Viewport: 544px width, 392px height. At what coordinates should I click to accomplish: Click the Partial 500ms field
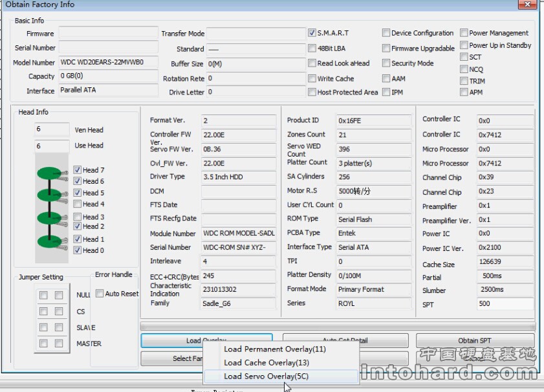click(505, 276)
